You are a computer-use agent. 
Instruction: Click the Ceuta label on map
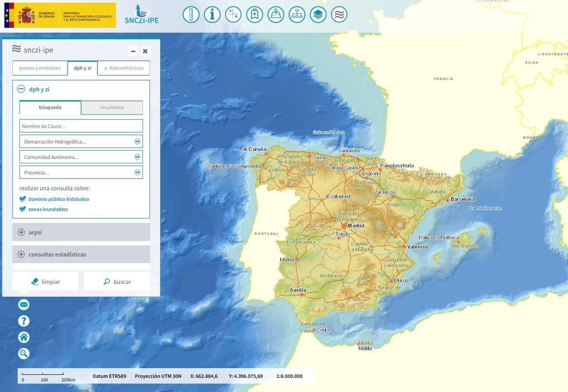coord(323,330)
